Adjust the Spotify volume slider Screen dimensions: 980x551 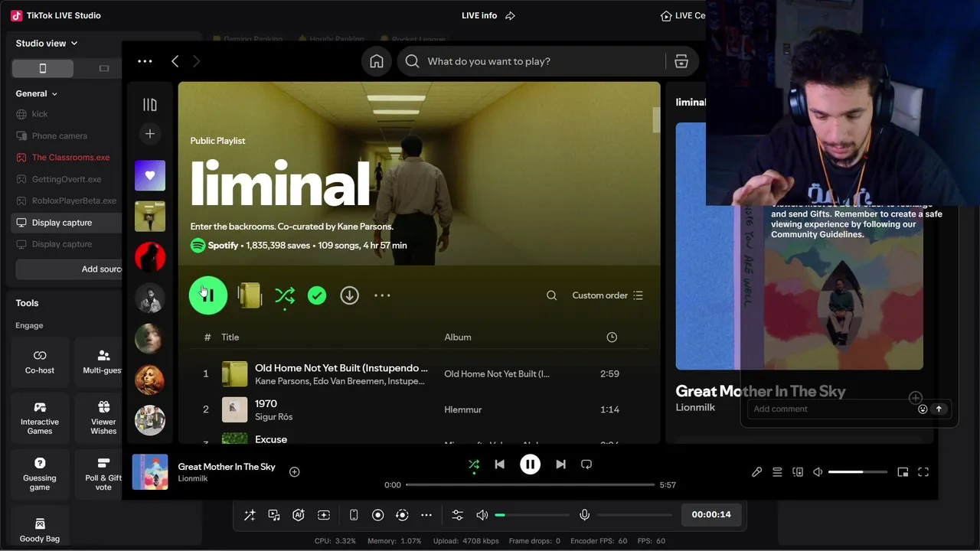pyautogui.click(x=857, y=472)
